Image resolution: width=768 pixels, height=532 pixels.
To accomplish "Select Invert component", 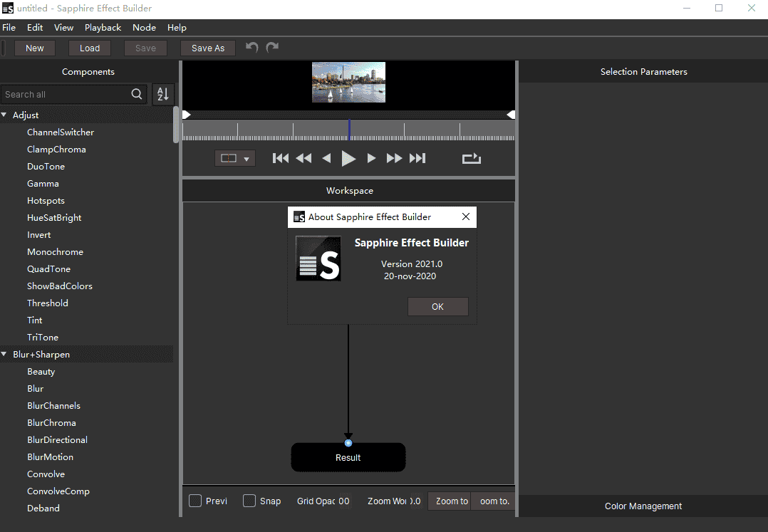I will (39, 235).
